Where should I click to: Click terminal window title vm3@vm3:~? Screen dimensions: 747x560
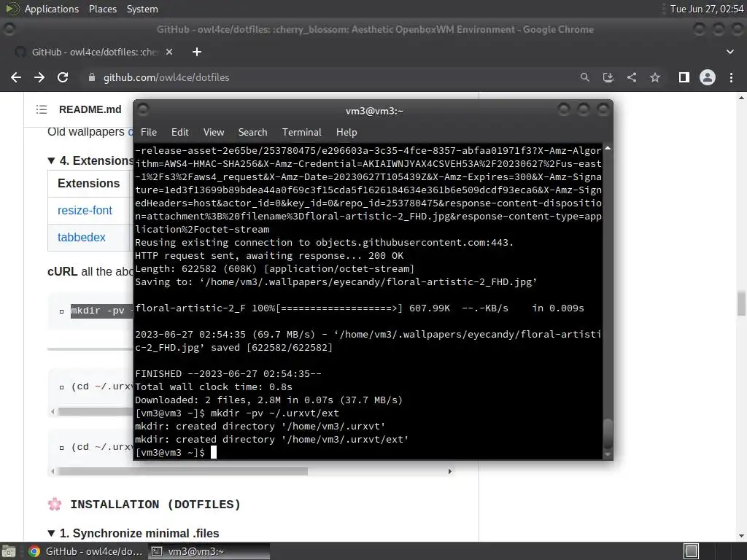(374, 111)
